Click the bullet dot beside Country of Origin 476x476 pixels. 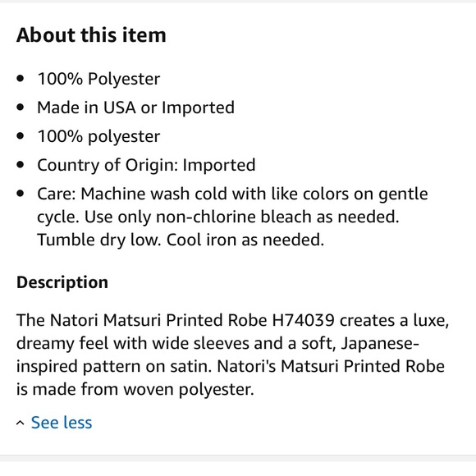pyautogui.click(x=21, y=165)
